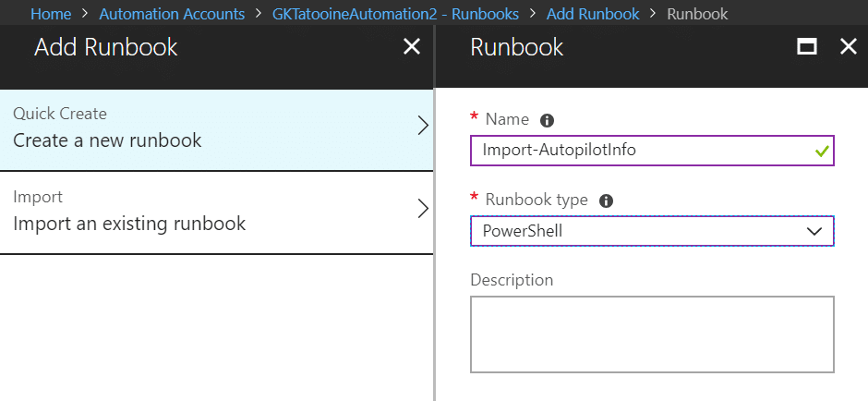Go to Home in breadcrumb
Image resolution: width=868 pixels, height=401 pixels.
point(51,13)
